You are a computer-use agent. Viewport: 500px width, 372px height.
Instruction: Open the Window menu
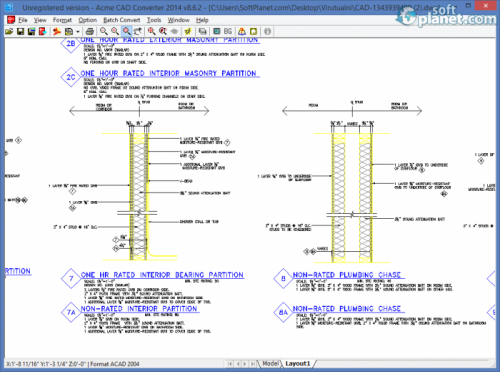(178, 20)
